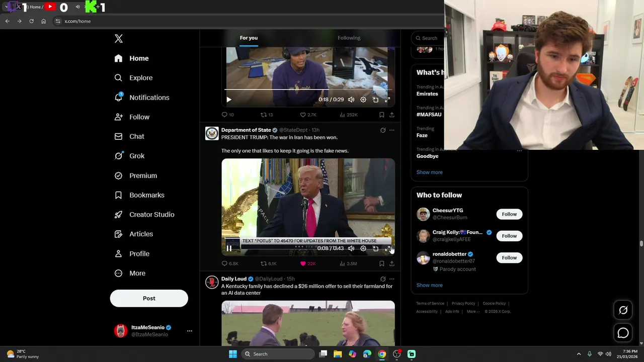View 2.5M analytics on State Dept post
The image size is (644, 362).
point(348,263)
